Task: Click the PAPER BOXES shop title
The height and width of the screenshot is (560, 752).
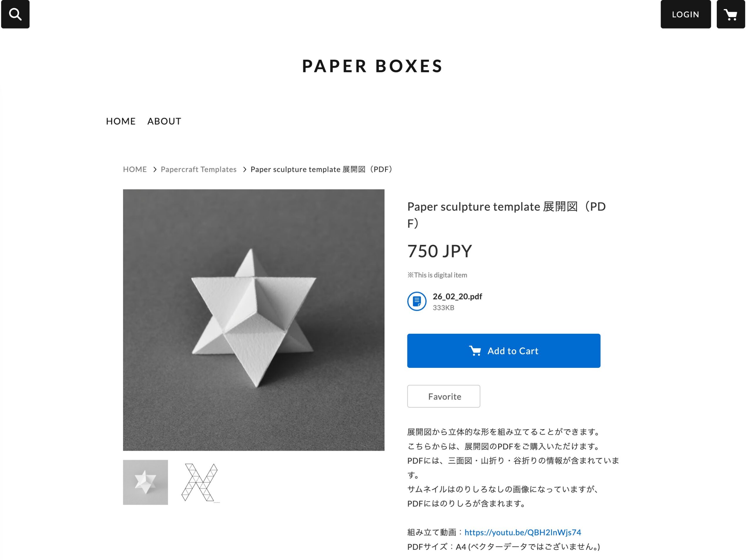Action: [372, 66]
